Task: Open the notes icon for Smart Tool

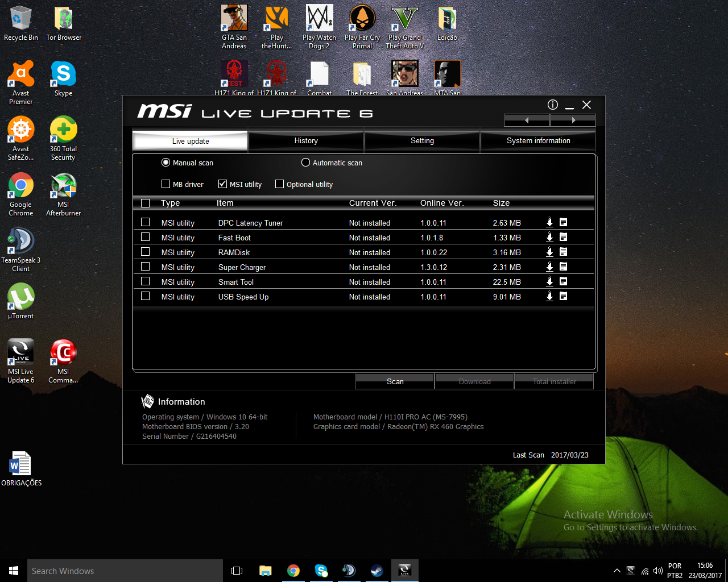Action: [563, 281]
